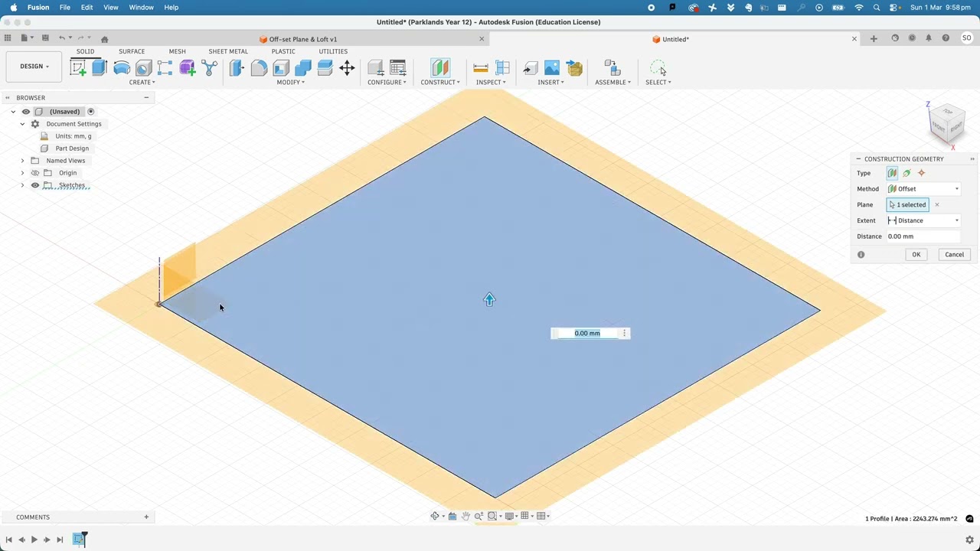Click the Home icon in toolbar
The image size is (980, 551).
pyautogui.click(x=104, y=39)
